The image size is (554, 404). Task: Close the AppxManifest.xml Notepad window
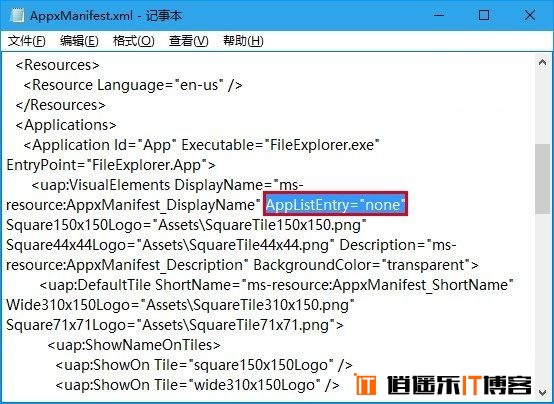(x=529, y=16)
